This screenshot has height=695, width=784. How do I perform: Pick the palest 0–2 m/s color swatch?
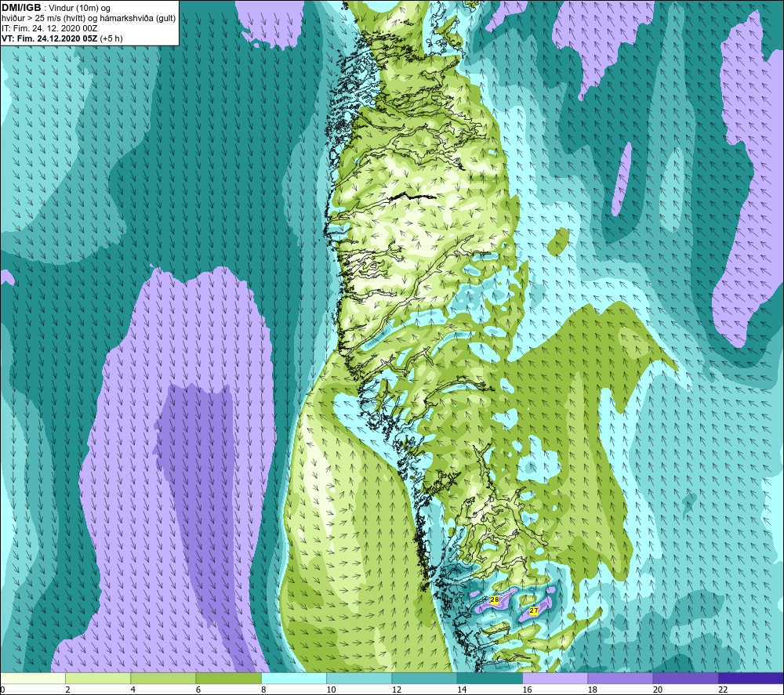[32, 678]
